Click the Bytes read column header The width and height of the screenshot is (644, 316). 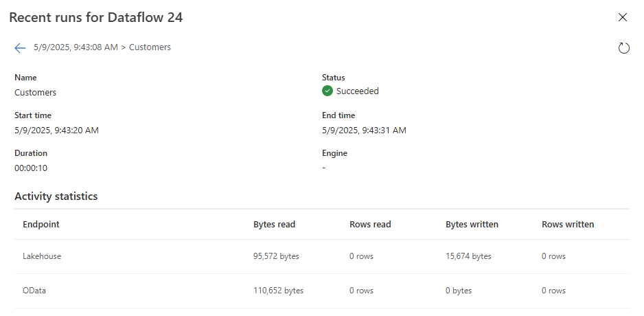(x=274, y=225)
